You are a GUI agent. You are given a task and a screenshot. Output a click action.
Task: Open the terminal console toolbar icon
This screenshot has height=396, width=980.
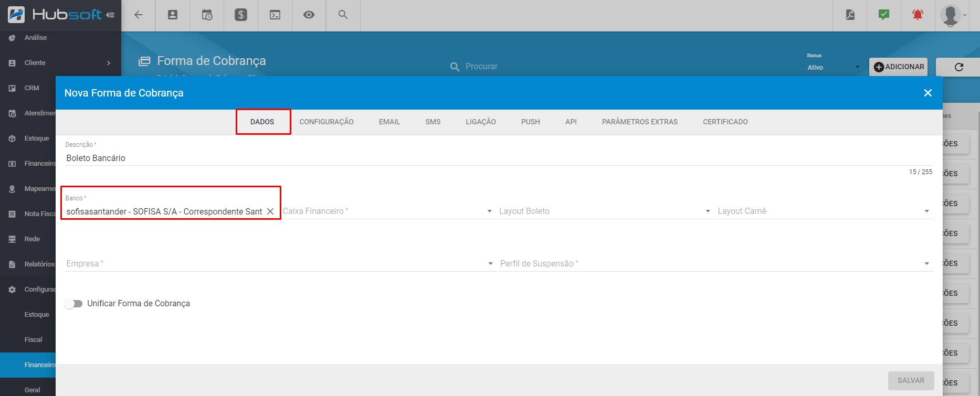275,15
